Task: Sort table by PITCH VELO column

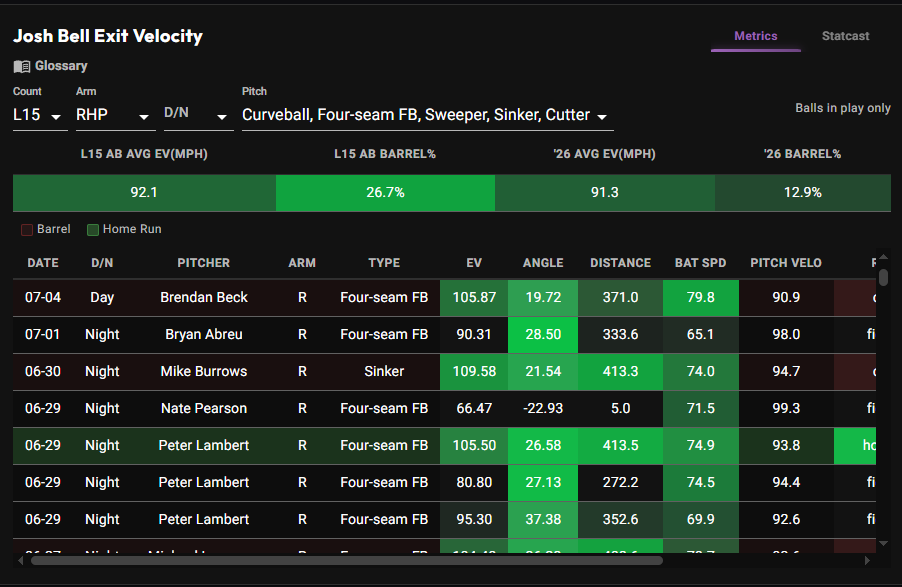Action: tap(786, 263)
